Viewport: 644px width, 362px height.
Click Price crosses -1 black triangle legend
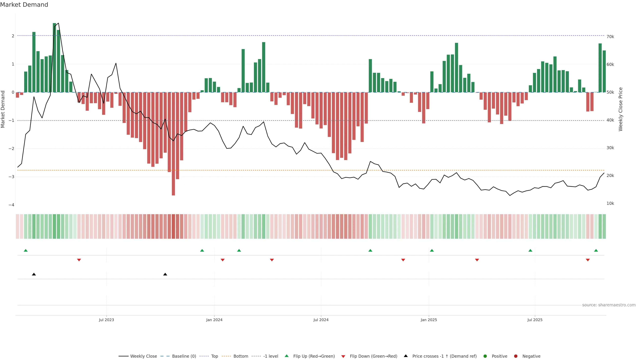coord(406,356)
